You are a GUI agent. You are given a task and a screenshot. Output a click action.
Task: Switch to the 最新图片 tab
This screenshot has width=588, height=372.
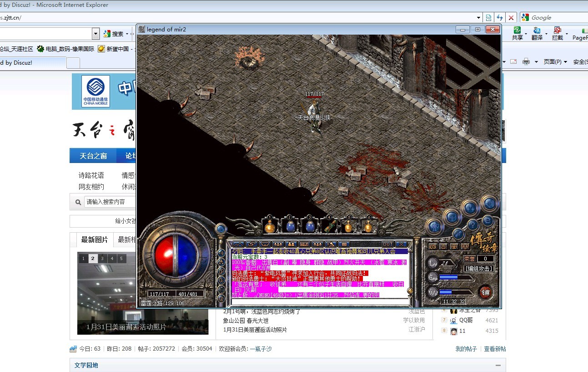tap(95, 240)
